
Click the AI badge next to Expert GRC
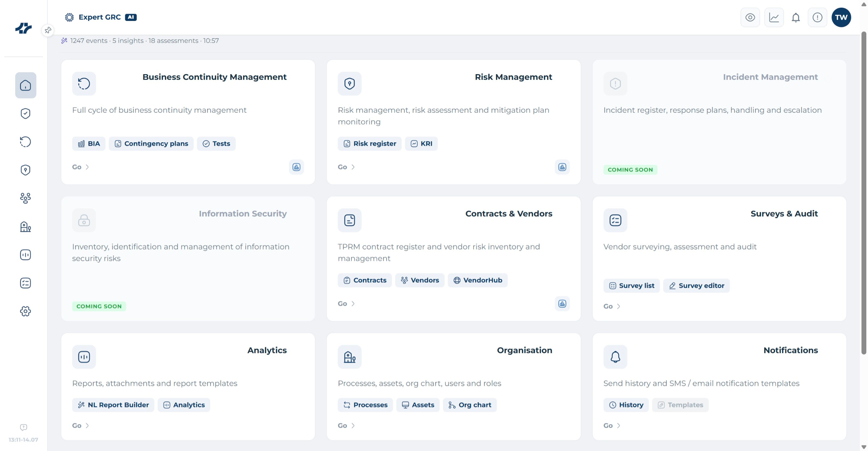(x=131, y=17)
